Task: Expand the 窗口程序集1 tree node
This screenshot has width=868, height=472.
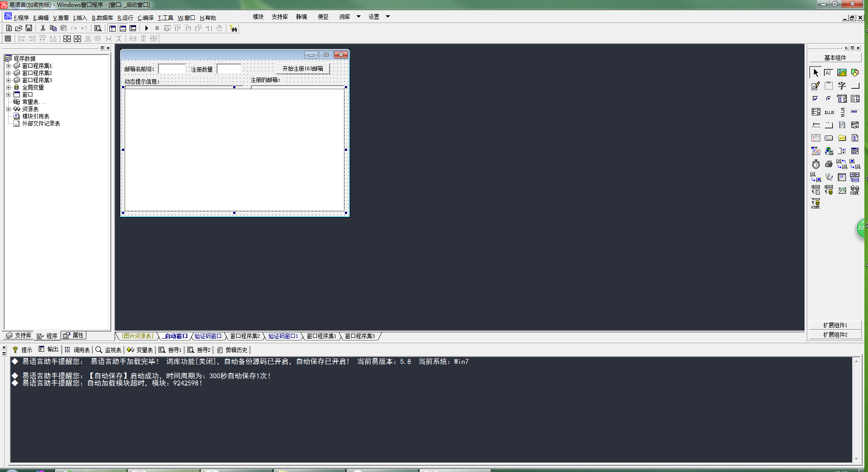Action: (8, 66)
